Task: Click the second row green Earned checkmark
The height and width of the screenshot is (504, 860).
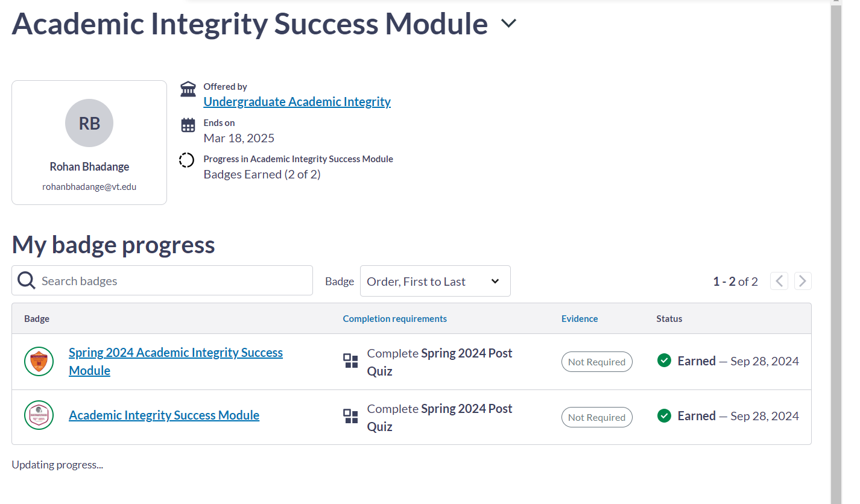Action: pos(664,415)
